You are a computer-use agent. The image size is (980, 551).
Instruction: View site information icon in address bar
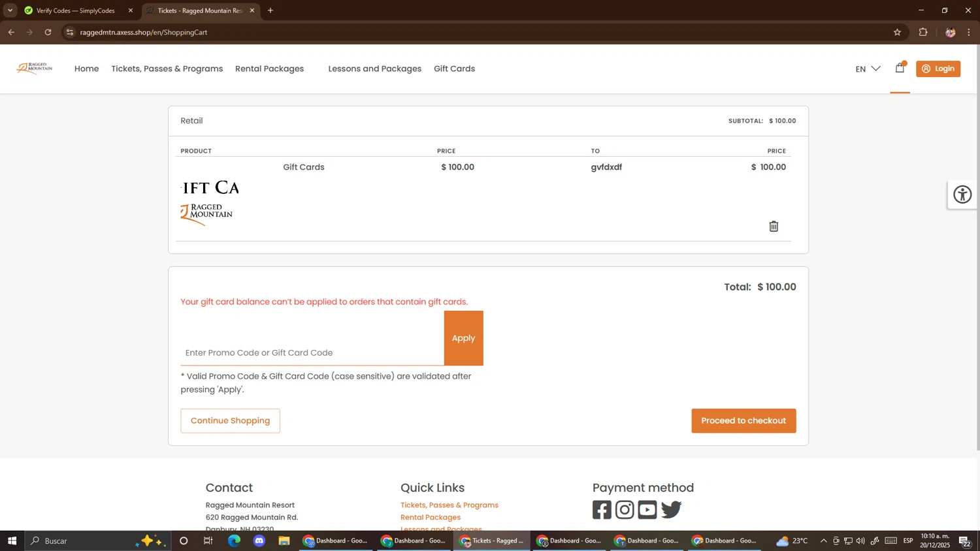70,32
